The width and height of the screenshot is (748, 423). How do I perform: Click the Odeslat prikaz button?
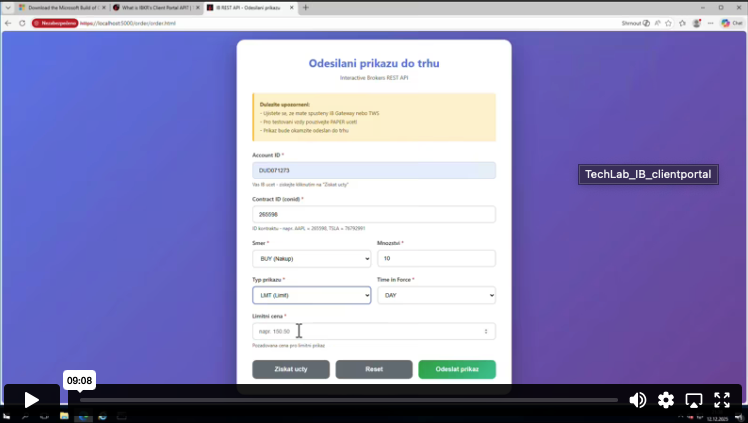coord(457,369)
